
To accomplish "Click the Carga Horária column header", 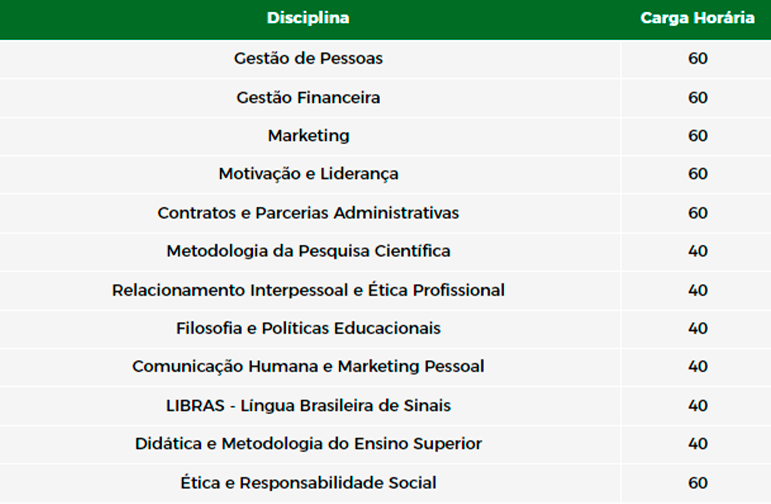I will click(697, 18).
